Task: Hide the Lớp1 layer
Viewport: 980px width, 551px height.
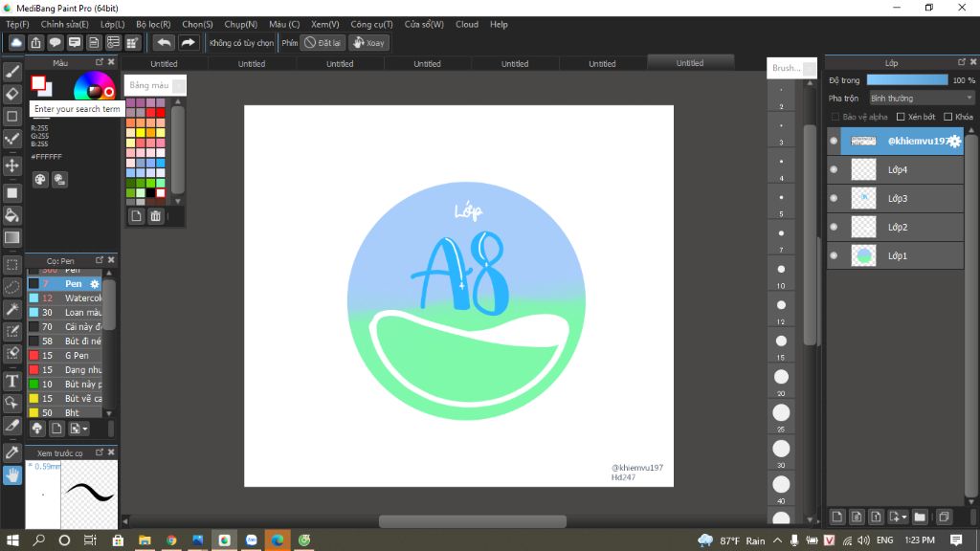Action: click(834, 255)
